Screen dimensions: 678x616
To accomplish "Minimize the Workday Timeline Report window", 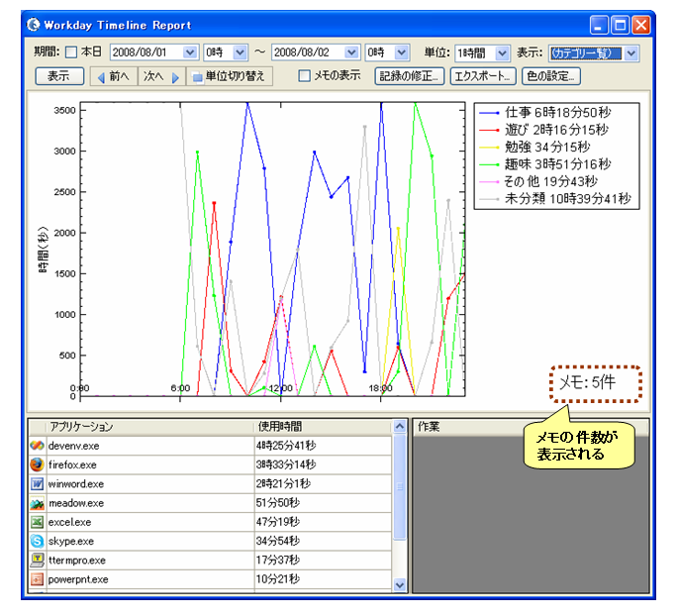I will [599, 25].
